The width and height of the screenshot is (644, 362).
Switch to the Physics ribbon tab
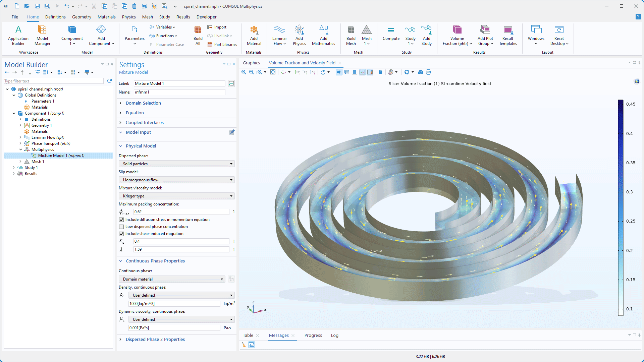coord(129,17)
